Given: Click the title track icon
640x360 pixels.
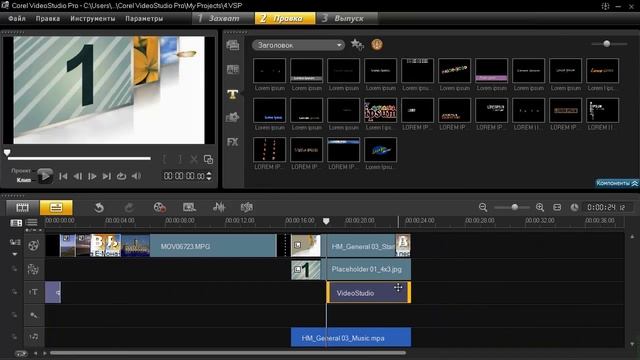Looking at the screenshot, I should pyautogui.click(x=33, y=292).
